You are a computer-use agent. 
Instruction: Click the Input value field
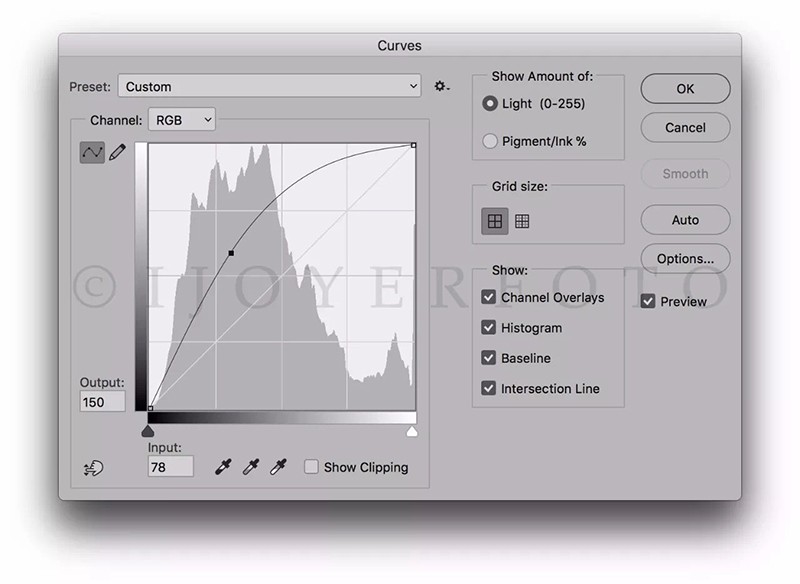[170, 467]
